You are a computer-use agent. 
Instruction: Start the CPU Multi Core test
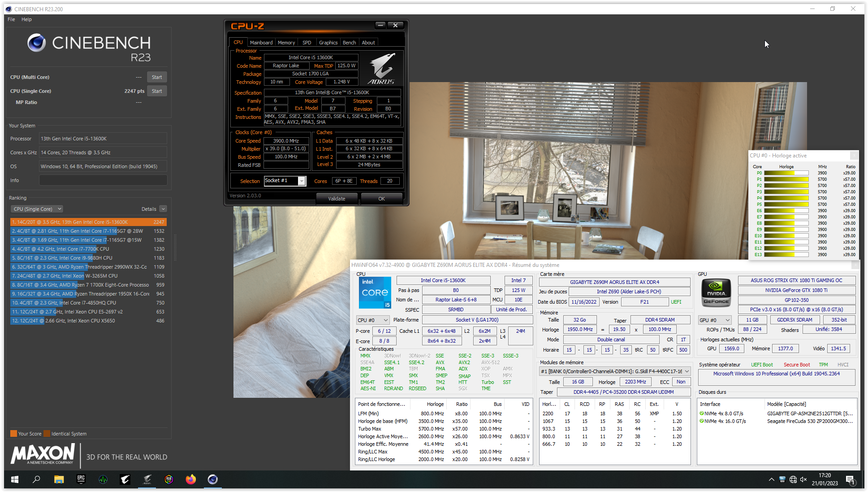[x=157, y=77]
